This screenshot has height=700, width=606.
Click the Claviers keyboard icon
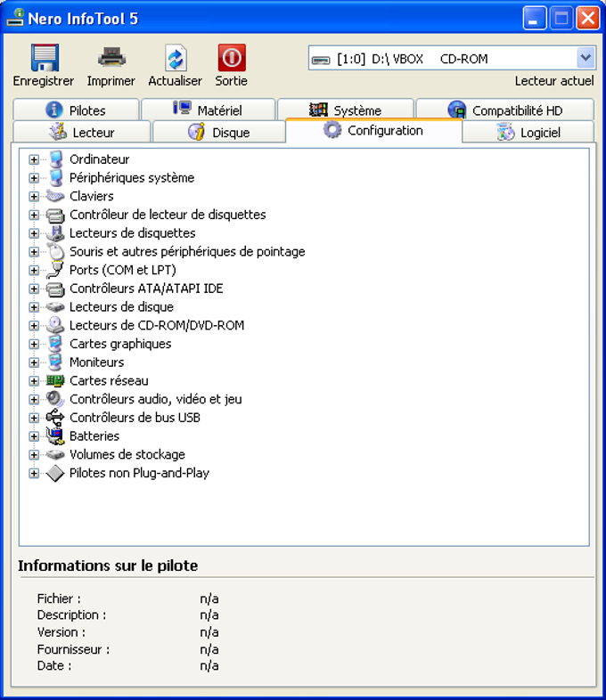coord(55,196)
